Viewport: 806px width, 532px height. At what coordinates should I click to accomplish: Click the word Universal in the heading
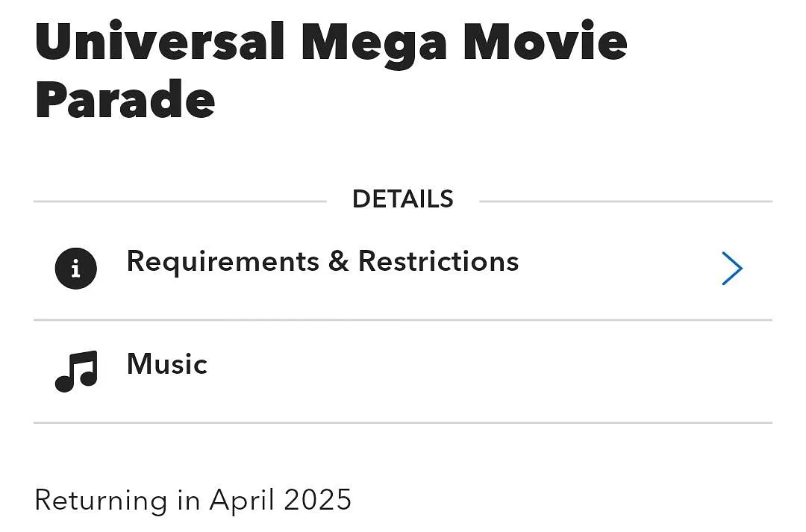coord(160,40)
